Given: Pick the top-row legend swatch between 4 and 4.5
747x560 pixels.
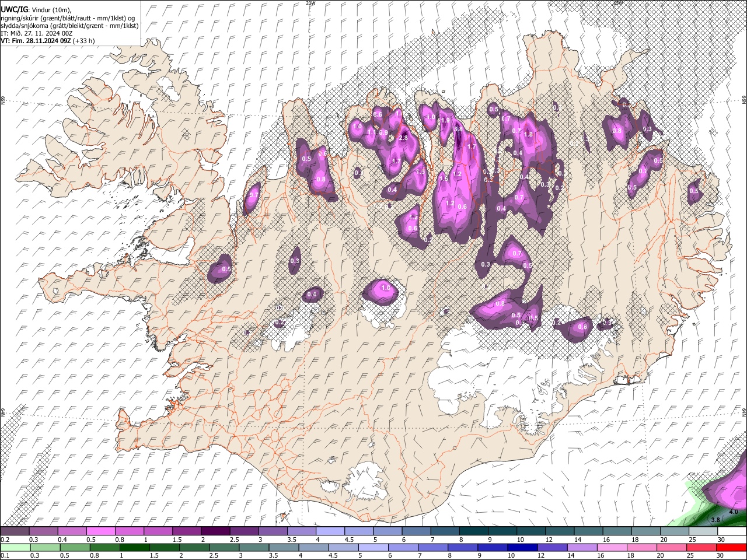Looking at the screenshot, I should (330, 531).
